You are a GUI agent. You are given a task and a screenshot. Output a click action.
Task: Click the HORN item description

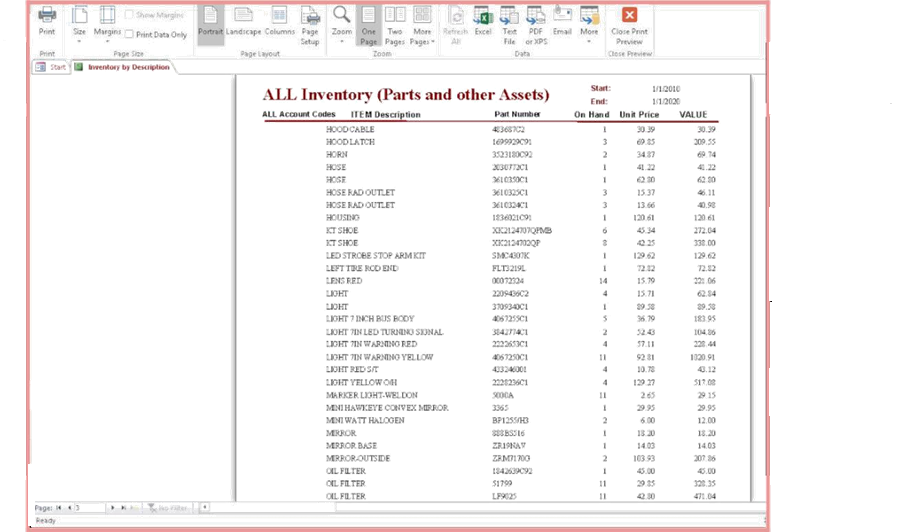pyautogui.click(x=336, y=155)
